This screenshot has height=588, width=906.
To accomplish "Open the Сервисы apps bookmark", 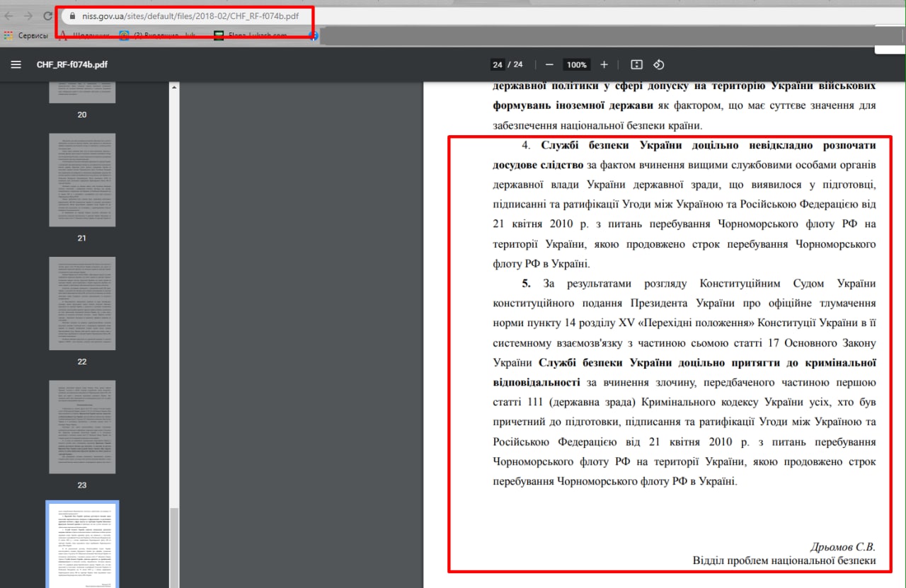I will [26, 35].
